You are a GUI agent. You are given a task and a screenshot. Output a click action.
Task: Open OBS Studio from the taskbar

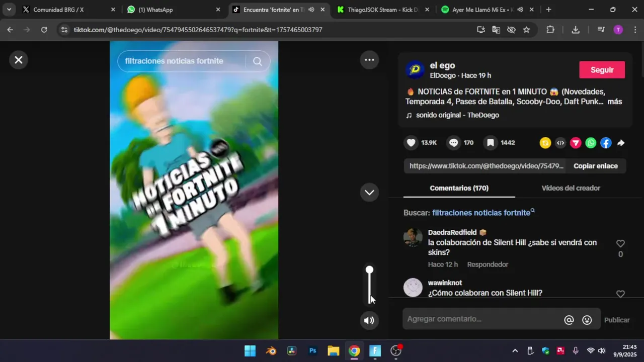coord(396,350)
